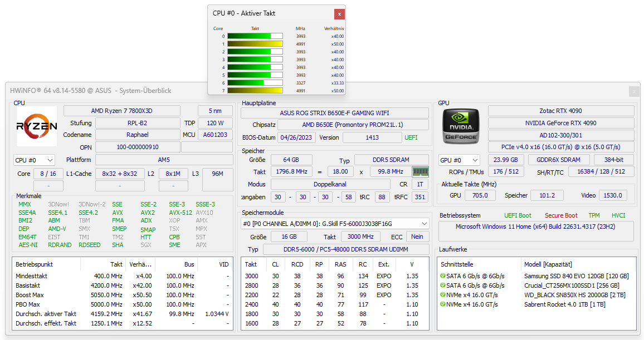Click the green check beside Crucial_CT256MX100SSD1
The width and height of the screenshot is (644, 340).
[443, 285]
